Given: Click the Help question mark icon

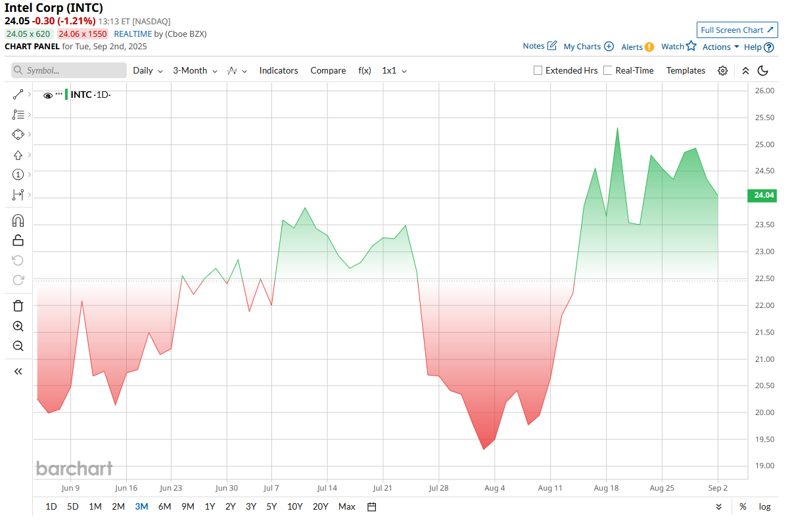Looking at the screenshot, I should pyautogui.click(x=769, y=47).
